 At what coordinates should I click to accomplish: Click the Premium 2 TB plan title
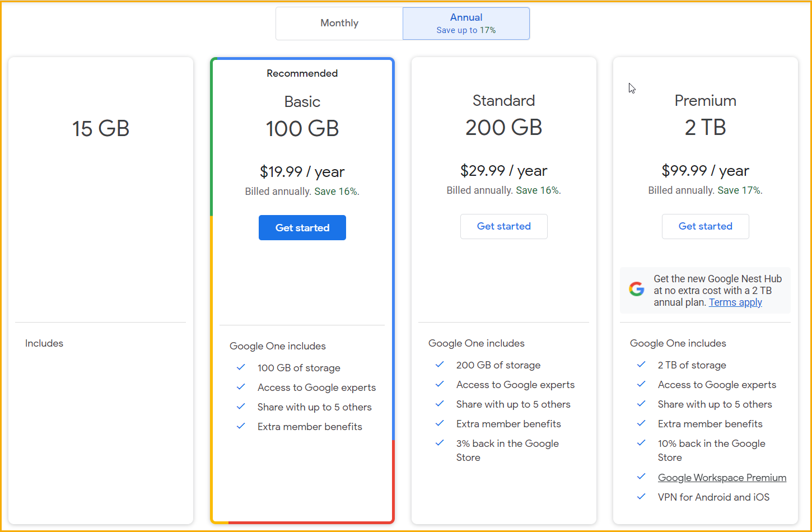[x=705, y=101]
